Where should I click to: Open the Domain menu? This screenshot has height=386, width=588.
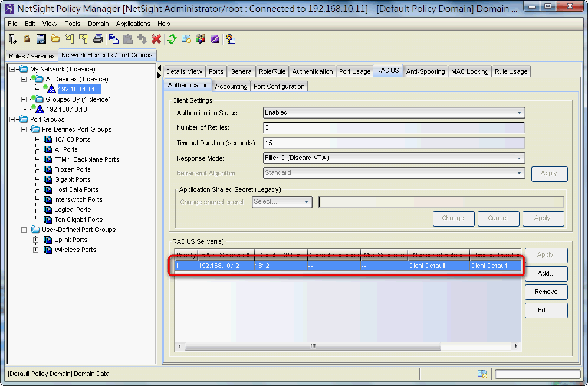98,24
